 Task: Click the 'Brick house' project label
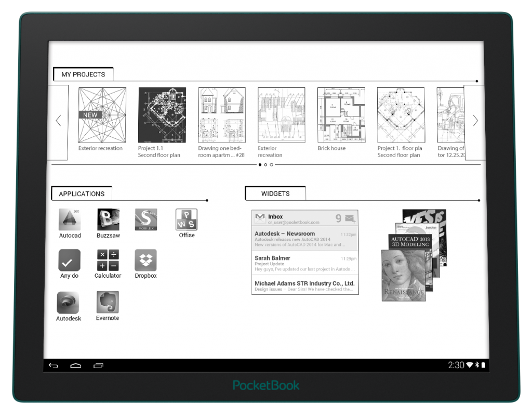pyautogui.click(x=331, y=148)
